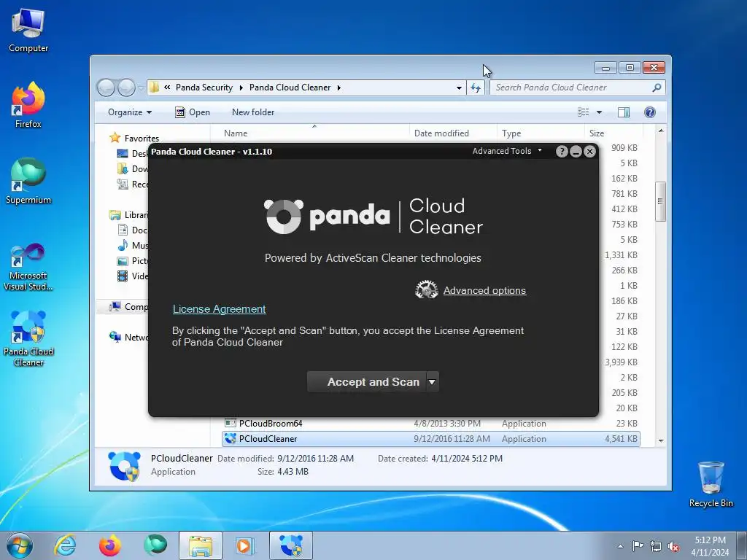Click the refresh icon beside the address bar
This screenshot has height=560, width=747.
(x=476, y=87)
